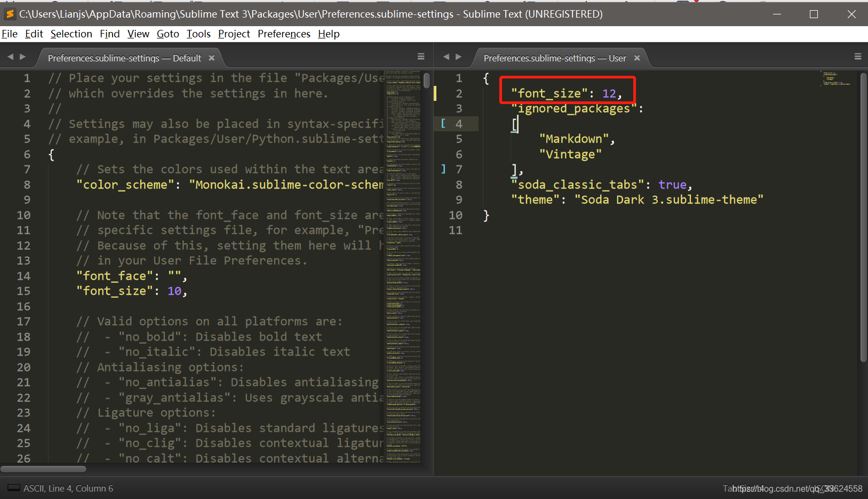The image size is (868, 499).
Task: Click the "Vintage" entry in User settings
Action: tap(570, 154)
